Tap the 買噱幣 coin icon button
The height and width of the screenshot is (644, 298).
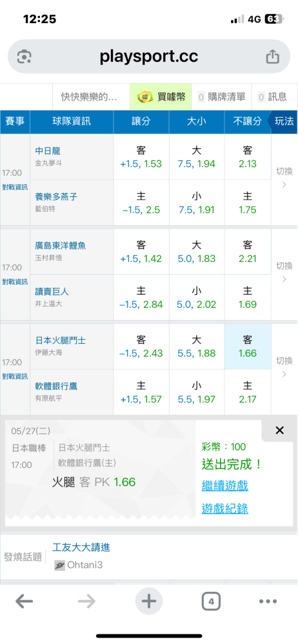click(x=161, y=97)
